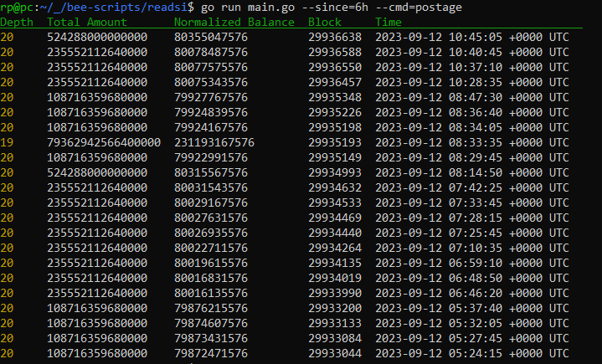This screenshot has width=602, height=364.
Task: Select normalized balance 79874607576
Action: click(x=211, y=323)
